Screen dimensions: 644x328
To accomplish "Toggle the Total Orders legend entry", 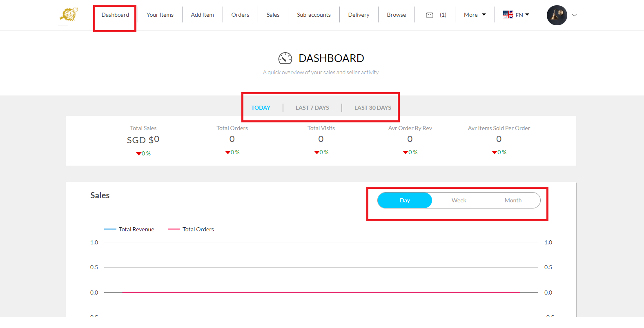I will click(x=191, y=229).
